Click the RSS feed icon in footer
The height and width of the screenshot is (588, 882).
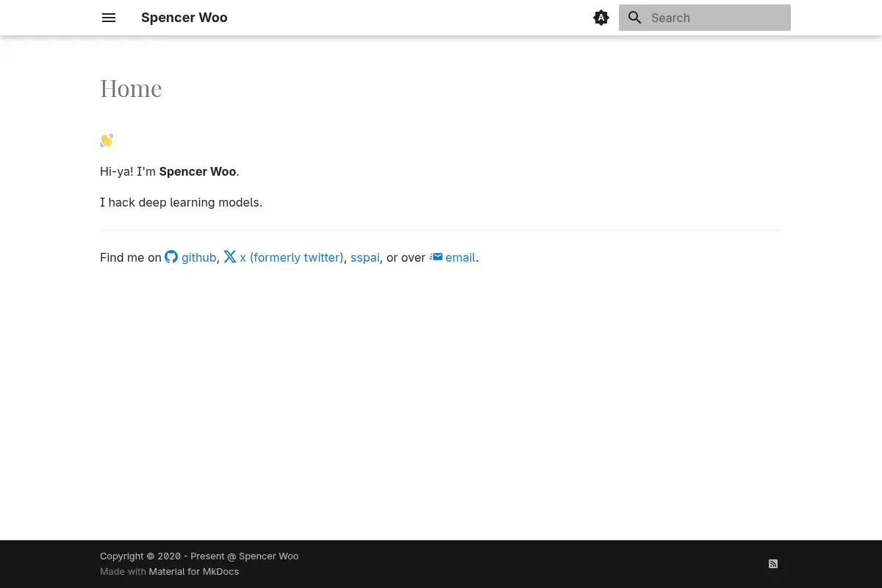[x=773, y=564]
